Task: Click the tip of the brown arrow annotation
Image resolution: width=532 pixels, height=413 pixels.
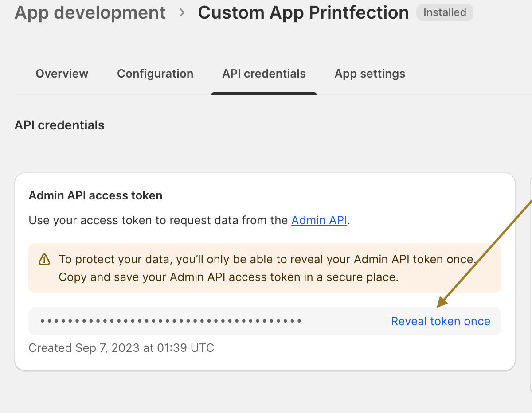Action: click(439, 307)
